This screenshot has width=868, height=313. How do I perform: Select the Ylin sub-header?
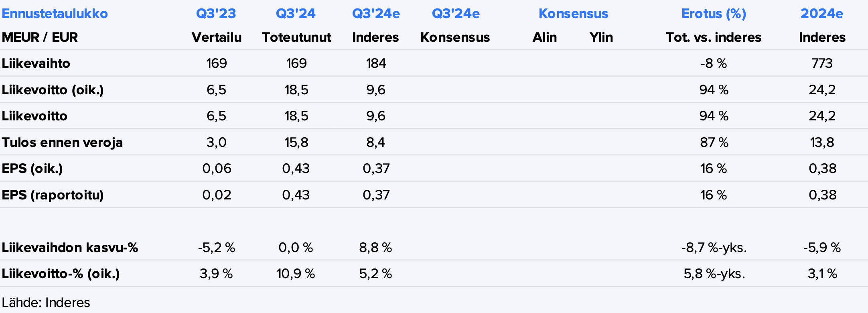601,37
